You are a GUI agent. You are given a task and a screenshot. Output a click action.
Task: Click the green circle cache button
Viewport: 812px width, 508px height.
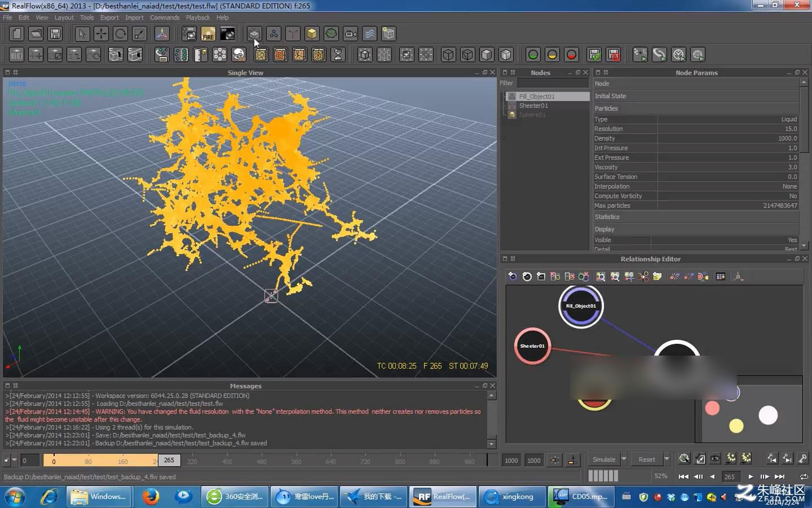pos(533,55)
